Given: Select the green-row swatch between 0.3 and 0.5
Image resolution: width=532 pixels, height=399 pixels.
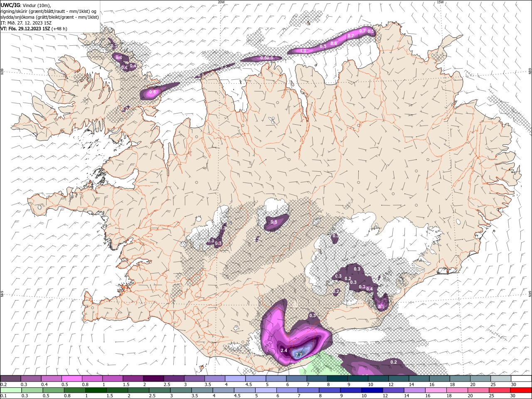Looking at the screenshot, I should [32, 390].
